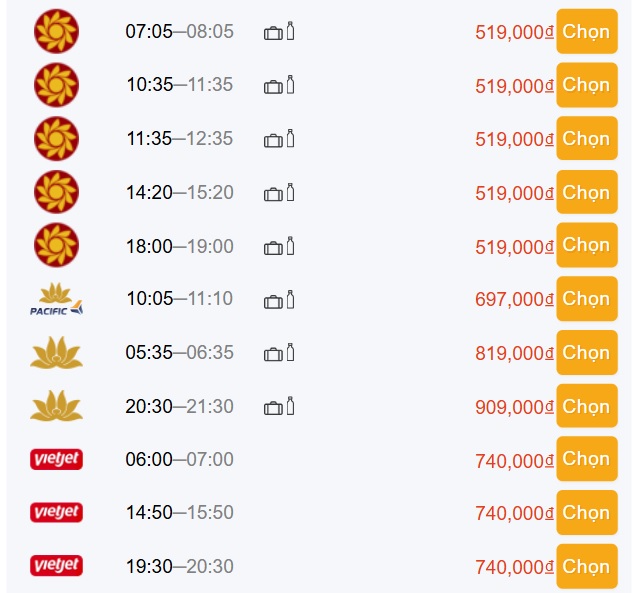Click the 519,000₫ price of the 18:00 flight
Viewport: 635px width, 593px height.
pyautogui.click(x=514, y=246)
